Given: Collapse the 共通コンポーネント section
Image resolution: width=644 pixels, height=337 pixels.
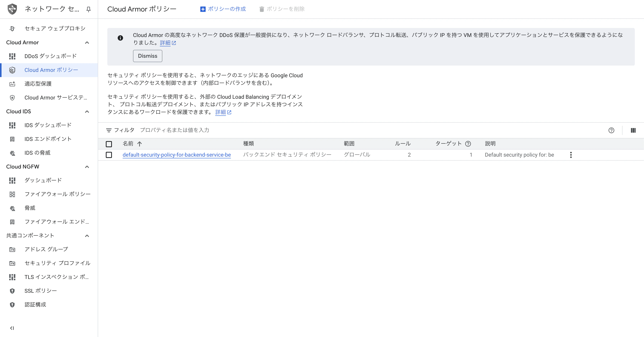Looking at the screenshot, I should click(x=87, y=236).
